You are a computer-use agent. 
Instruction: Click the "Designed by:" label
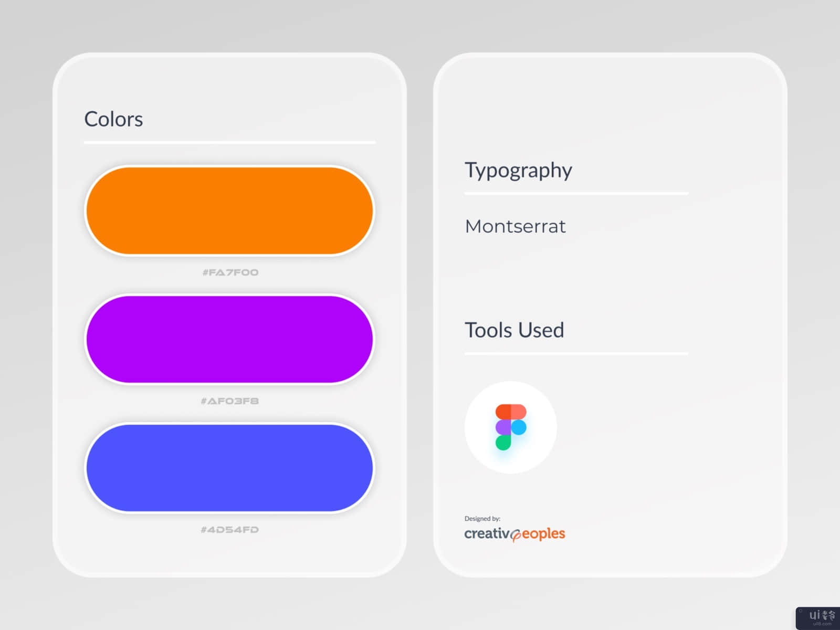pyautogui.click(x=482, y=519)
